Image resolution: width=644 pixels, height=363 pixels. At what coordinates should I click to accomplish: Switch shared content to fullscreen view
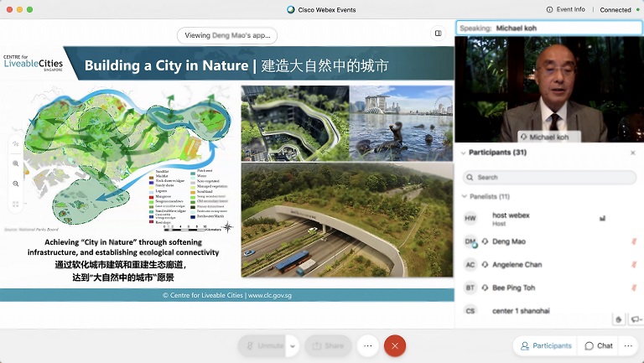click(15, 204)
